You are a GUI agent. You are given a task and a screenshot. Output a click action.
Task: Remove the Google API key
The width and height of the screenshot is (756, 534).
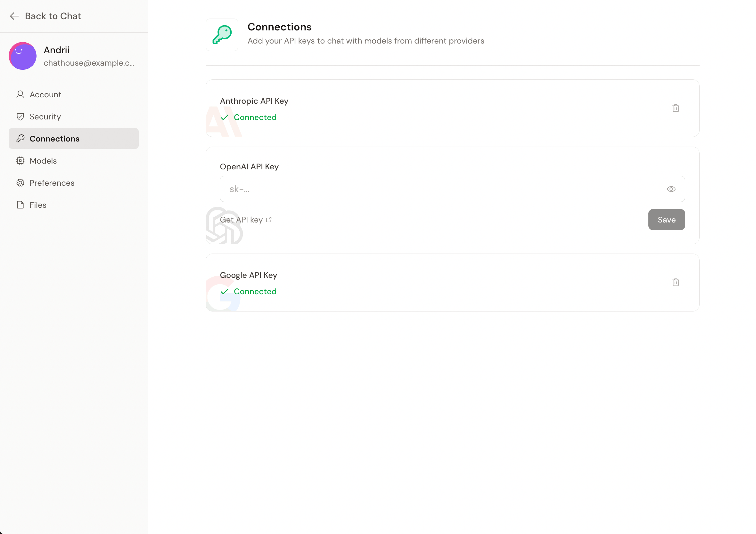click(x=675, y=282)
